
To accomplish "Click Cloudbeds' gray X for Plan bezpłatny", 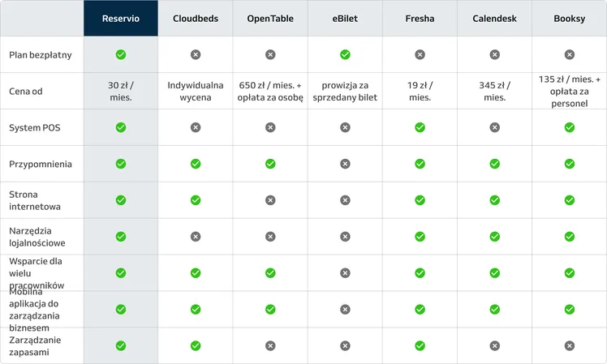I will (196, 54).
